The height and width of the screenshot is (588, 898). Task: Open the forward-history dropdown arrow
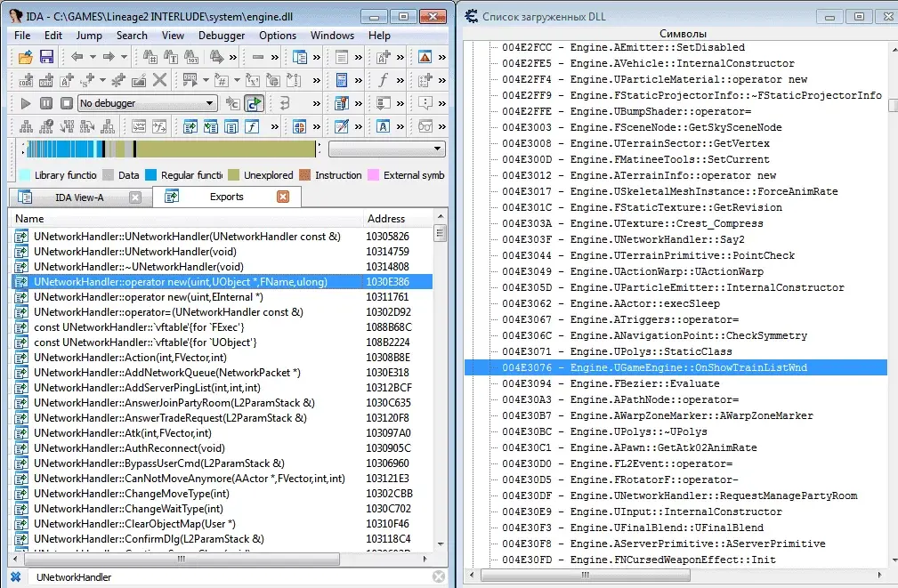124,57
